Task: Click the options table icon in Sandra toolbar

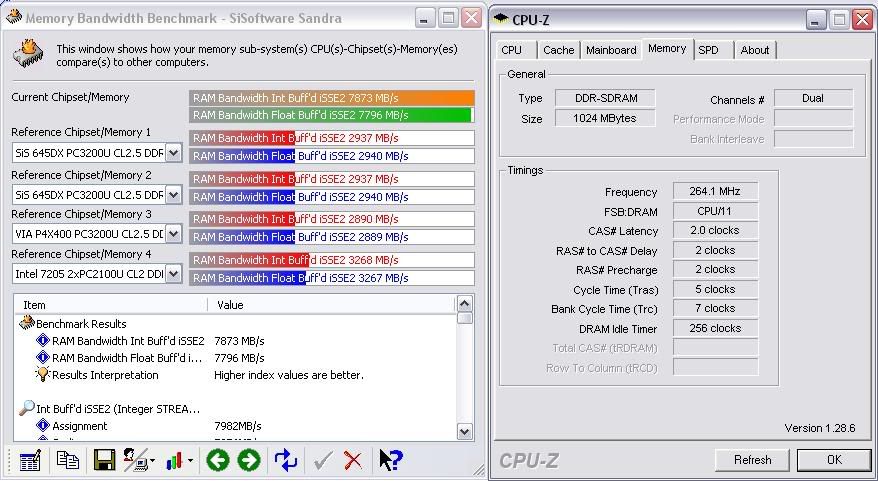Action: click(x=30, y=461)
